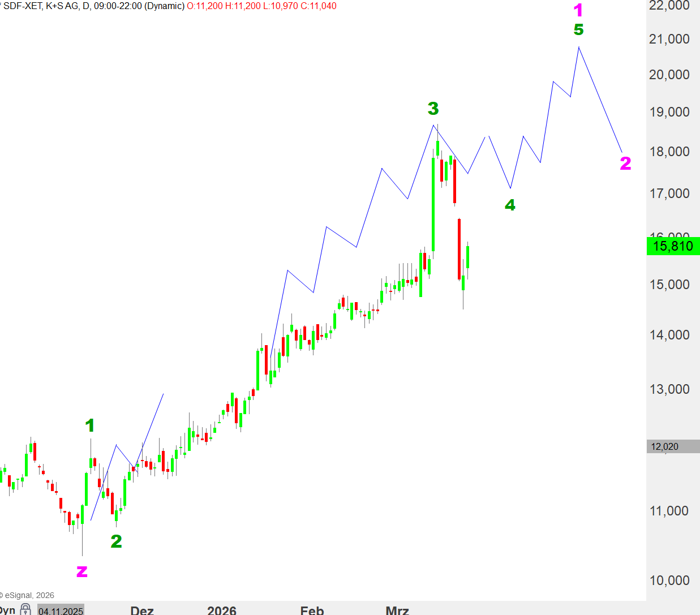Click the red OHLC values readout

pyautogui.click(x=261, y=6)
